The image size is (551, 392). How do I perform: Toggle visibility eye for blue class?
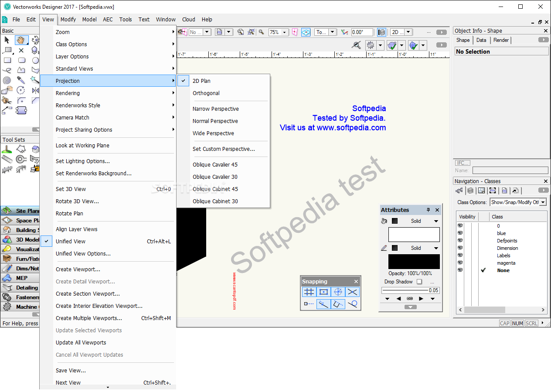(x=460, y=233)
